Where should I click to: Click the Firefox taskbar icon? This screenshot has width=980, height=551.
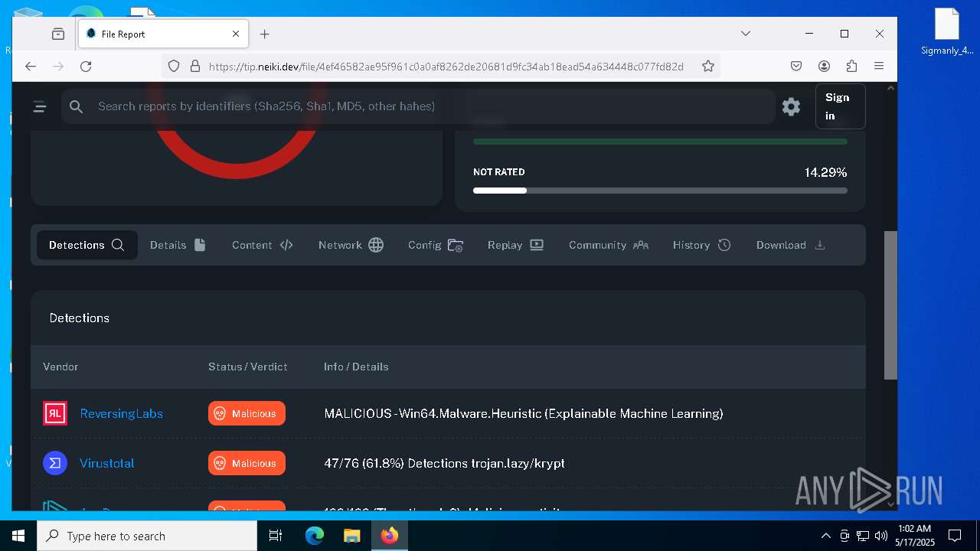tap(389, 536)
